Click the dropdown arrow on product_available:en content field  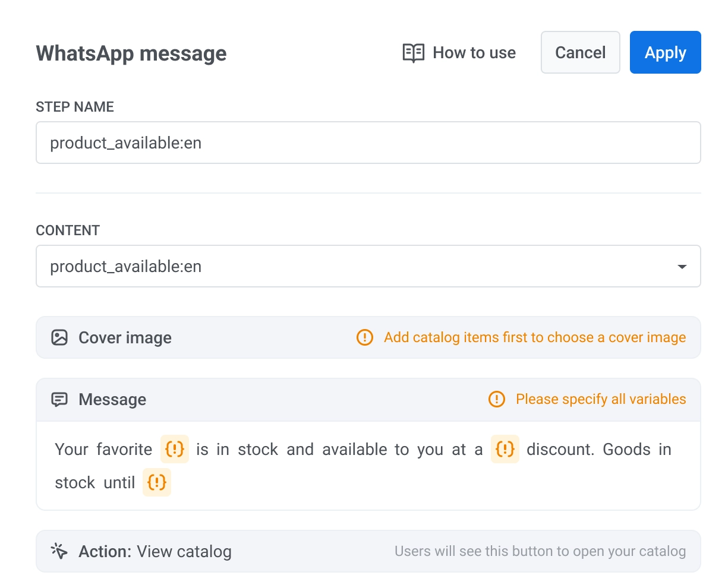point(681,266)
